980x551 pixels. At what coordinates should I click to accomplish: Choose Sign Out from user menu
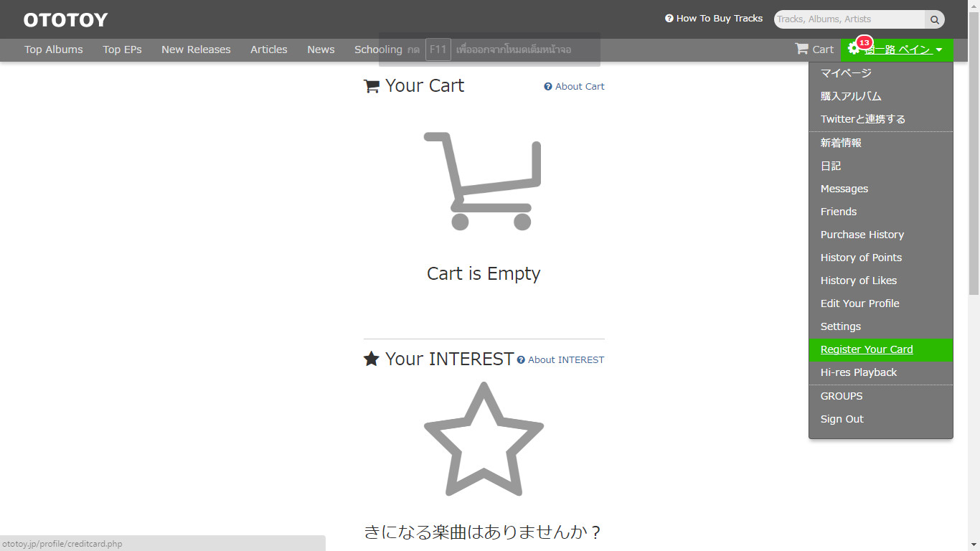(842, 419)
